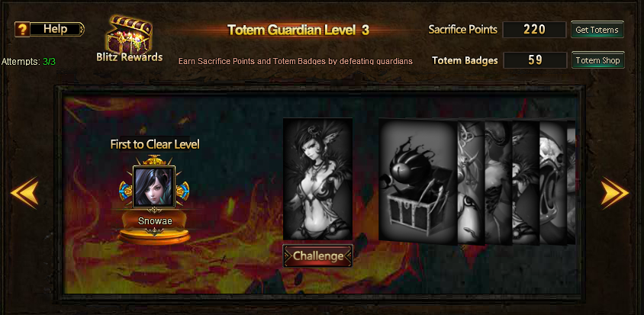Open the Totem Shop

click(597, 60)
